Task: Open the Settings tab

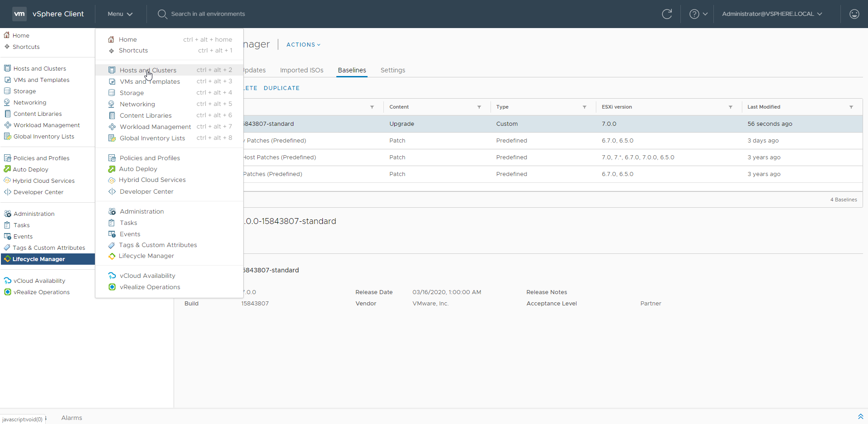Action: click(392, 70)
